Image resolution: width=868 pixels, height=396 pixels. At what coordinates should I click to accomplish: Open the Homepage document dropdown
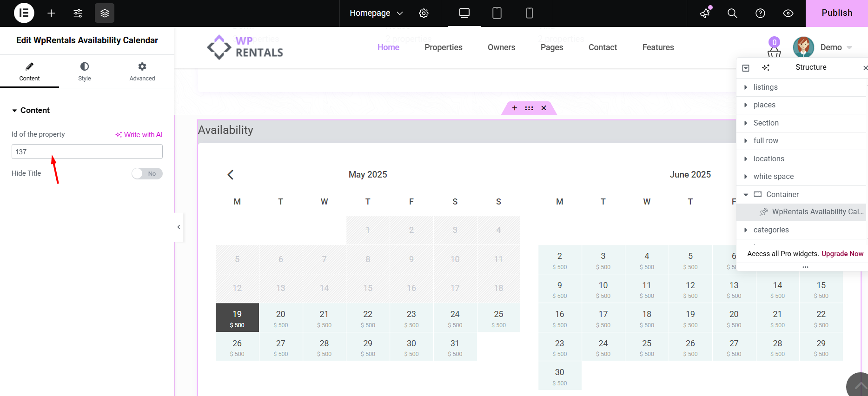pos(376,13)
